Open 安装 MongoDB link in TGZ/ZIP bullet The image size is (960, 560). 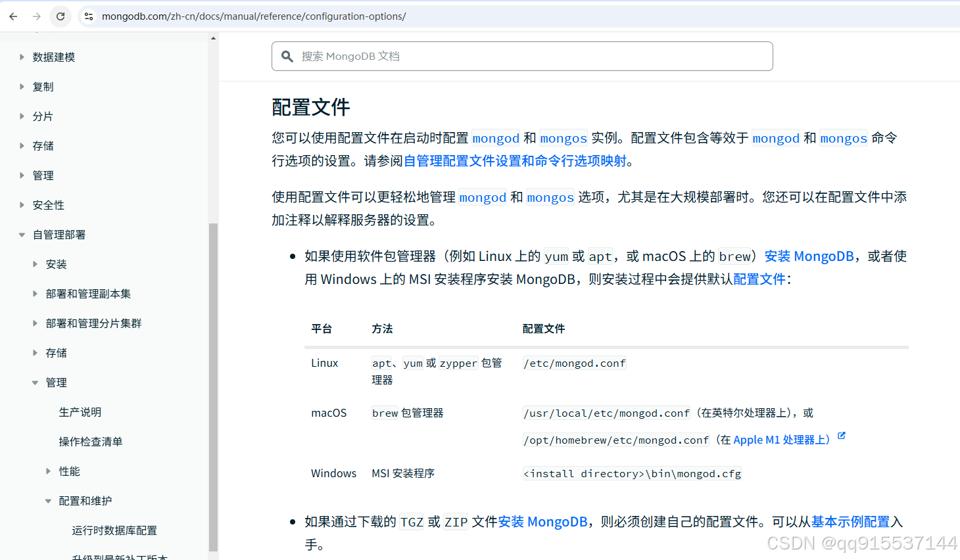(542, 522)
